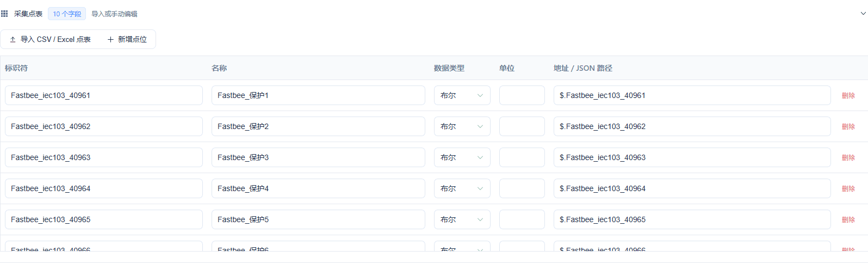Focus unit field in Fastbee_保护4 row

point(522,188)
